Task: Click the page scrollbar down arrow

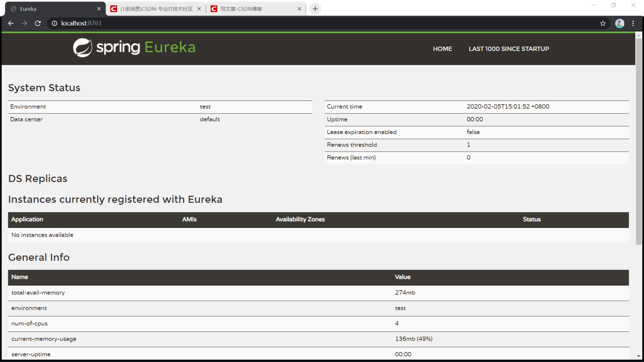Action: [x=639, y=356]
